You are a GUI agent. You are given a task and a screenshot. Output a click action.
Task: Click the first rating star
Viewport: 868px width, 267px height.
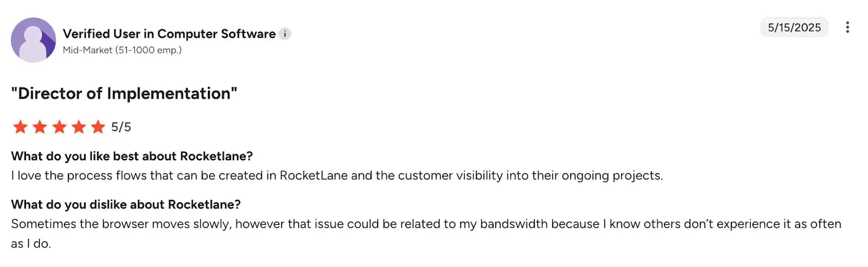pos(21,127)
